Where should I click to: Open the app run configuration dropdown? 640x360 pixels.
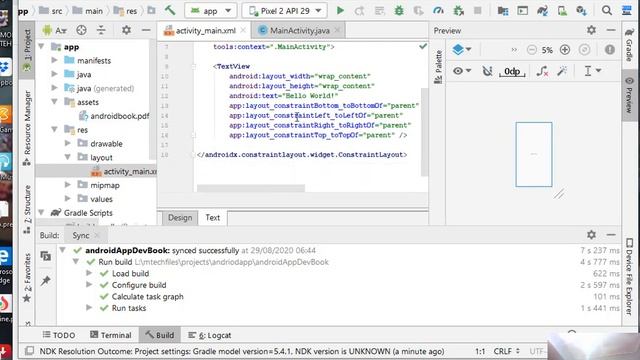[x=211, y=11]
